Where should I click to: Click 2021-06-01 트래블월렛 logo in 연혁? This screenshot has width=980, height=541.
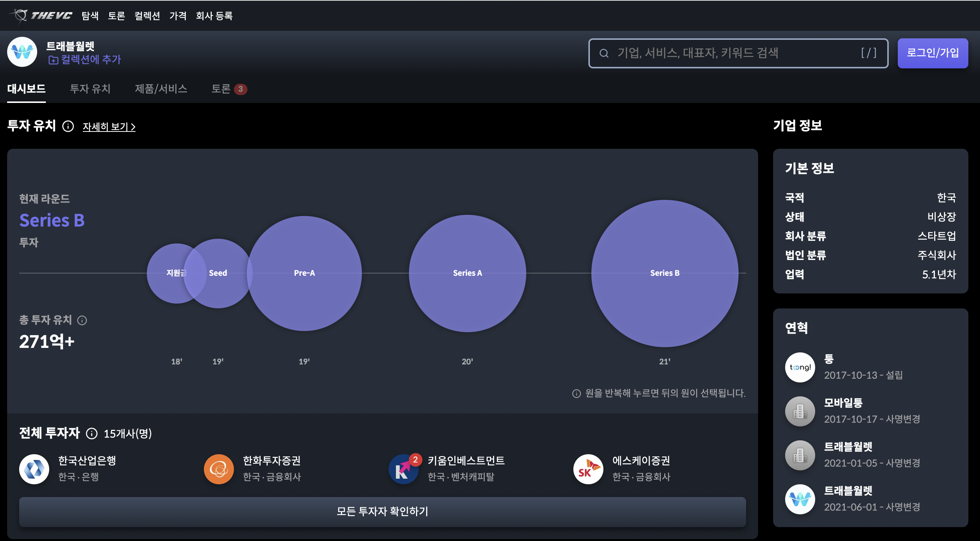[800, 500]
